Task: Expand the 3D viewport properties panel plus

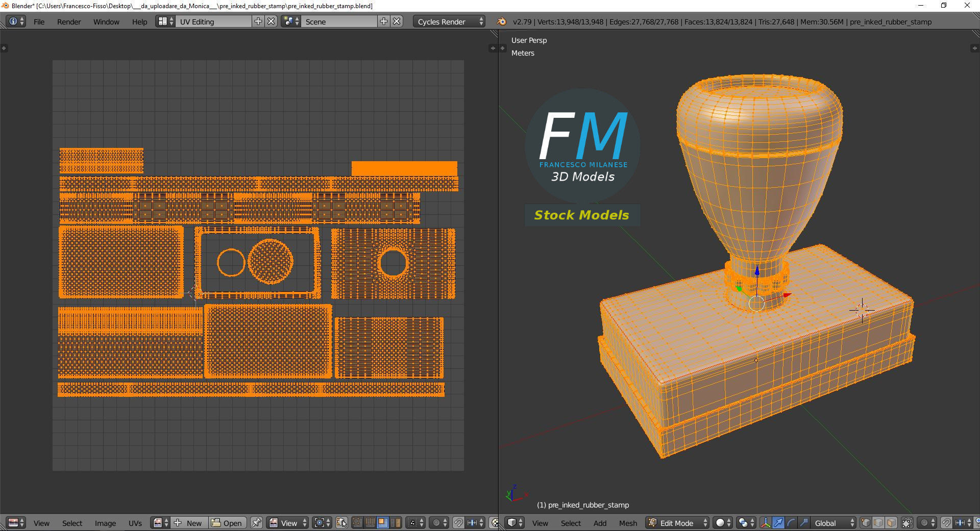Action: [974, 48]
